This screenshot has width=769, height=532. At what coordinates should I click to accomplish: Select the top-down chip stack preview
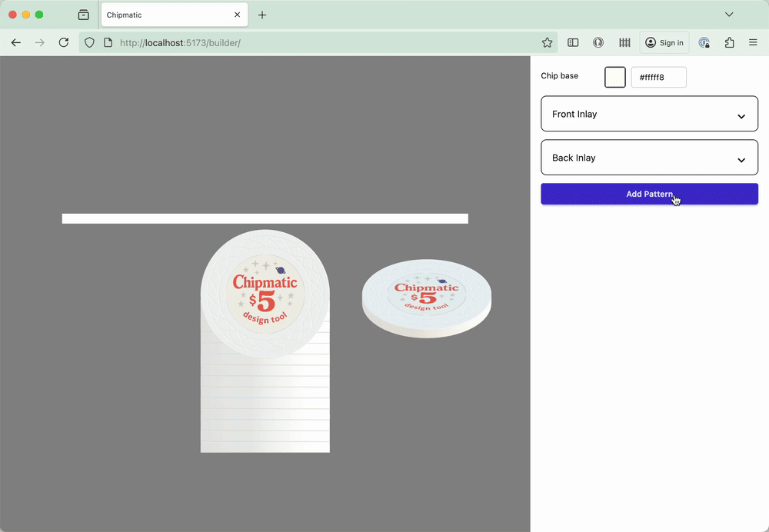pyautogui.click(x=265, y=341)
